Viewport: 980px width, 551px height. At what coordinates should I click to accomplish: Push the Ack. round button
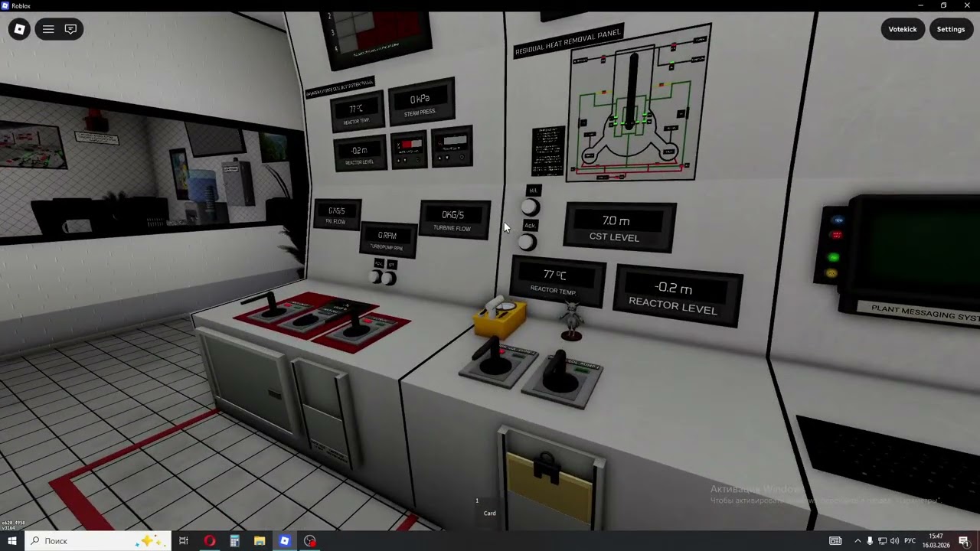click(527, 243)
